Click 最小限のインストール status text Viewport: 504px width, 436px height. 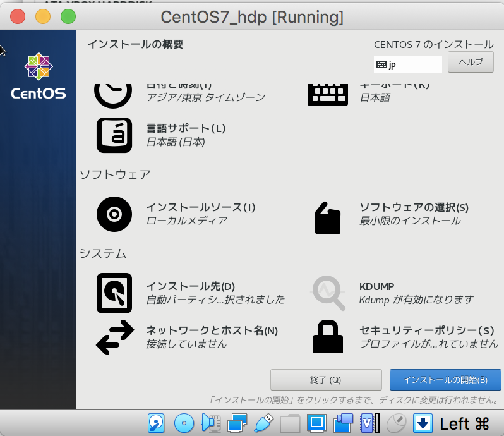point(410,221)
